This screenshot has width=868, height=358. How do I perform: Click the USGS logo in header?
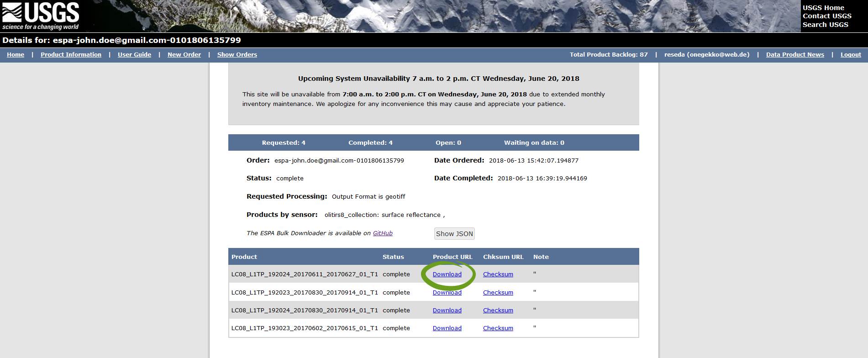pyautogui.click(x=41, y=16)
